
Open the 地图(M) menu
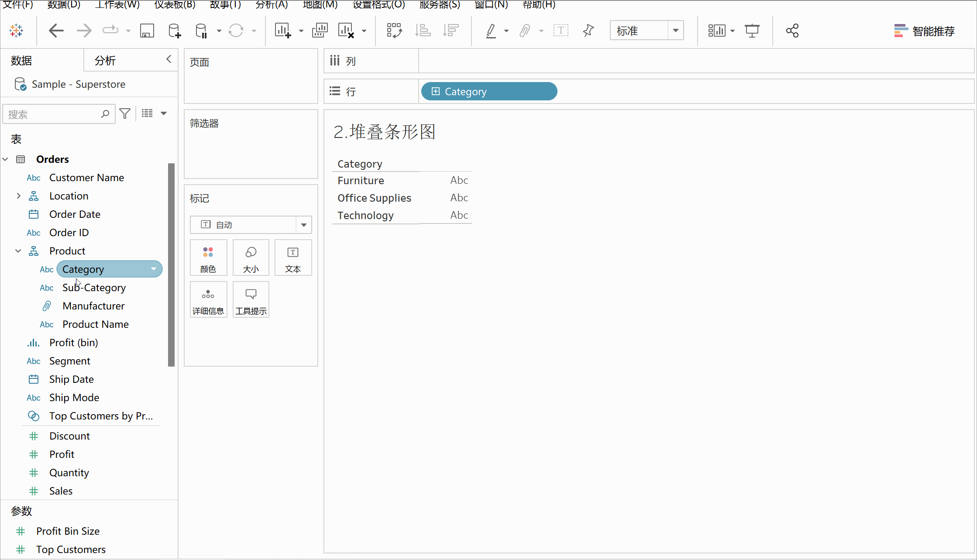click(x=320, y=5)
